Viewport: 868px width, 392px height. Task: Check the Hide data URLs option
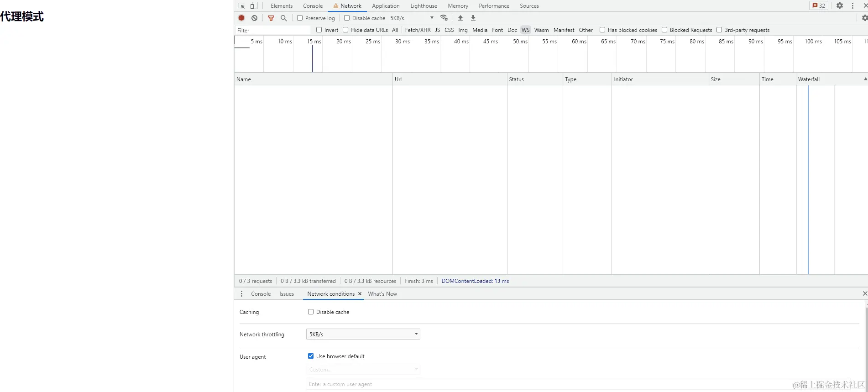coord(345,30)
